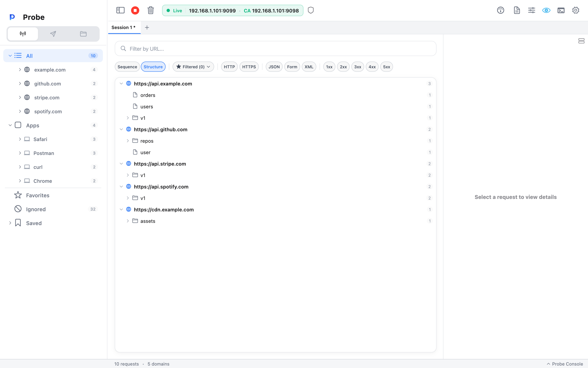The height and width of the screenshot is (368, 588).
Task: Expand the curl app entry
Action: [x=20, y=167]
